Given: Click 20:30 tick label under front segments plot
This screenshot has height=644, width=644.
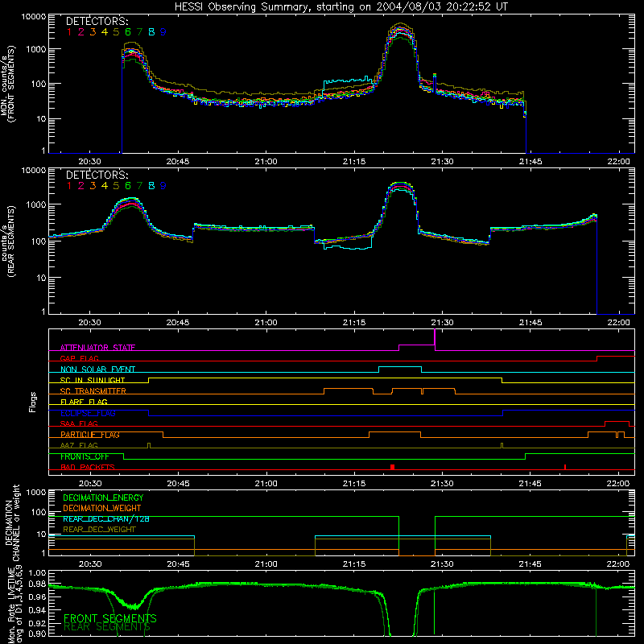Looking at the screenshot, I should (x=89, y=162).
